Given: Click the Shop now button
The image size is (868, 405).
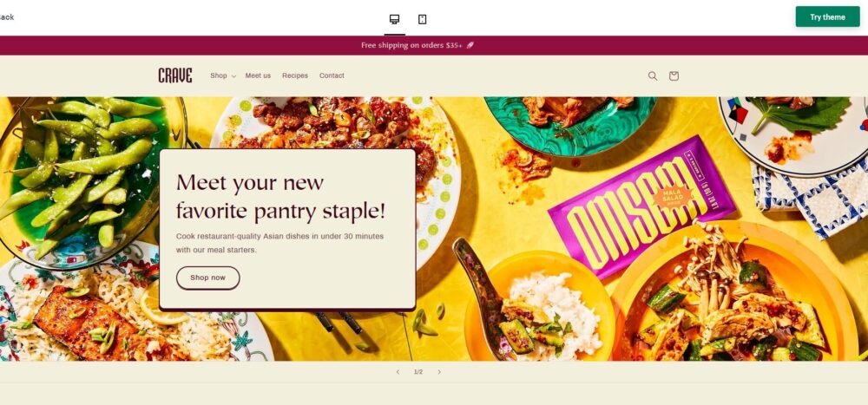Looking at the screenshot, I should point(208,278).
